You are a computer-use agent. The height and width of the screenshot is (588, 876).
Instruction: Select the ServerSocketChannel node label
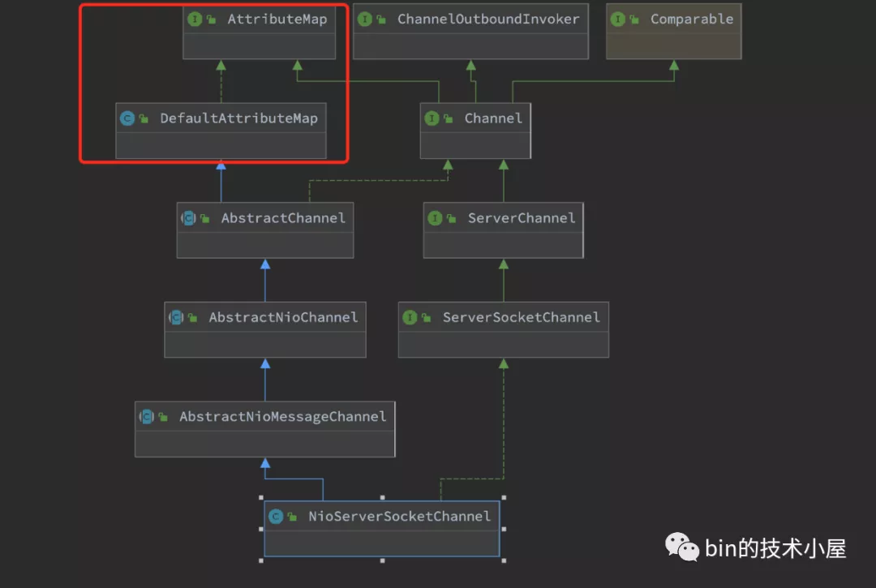click(522, 317)
